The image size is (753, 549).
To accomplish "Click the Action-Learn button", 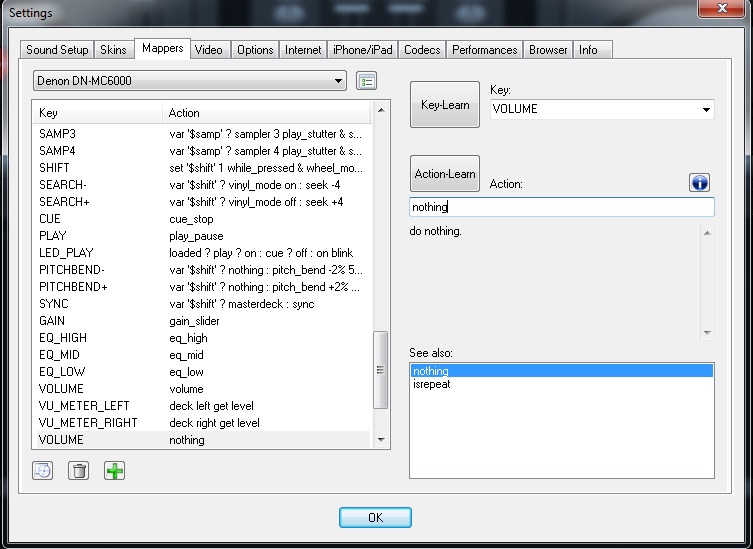I will click(445, 173).
